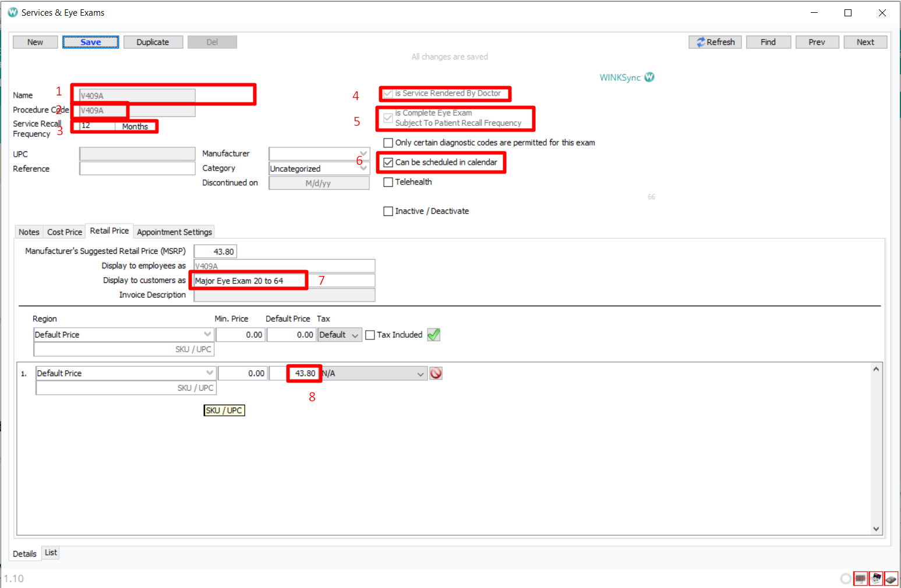Click the Display to customers as field
The width and height of the screenshot is (901, 588).
click(284, 281)
